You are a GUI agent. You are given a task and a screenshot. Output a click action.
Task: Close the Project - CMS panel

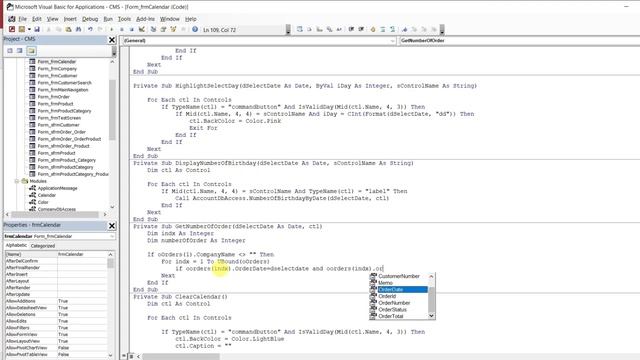point(112,40)
